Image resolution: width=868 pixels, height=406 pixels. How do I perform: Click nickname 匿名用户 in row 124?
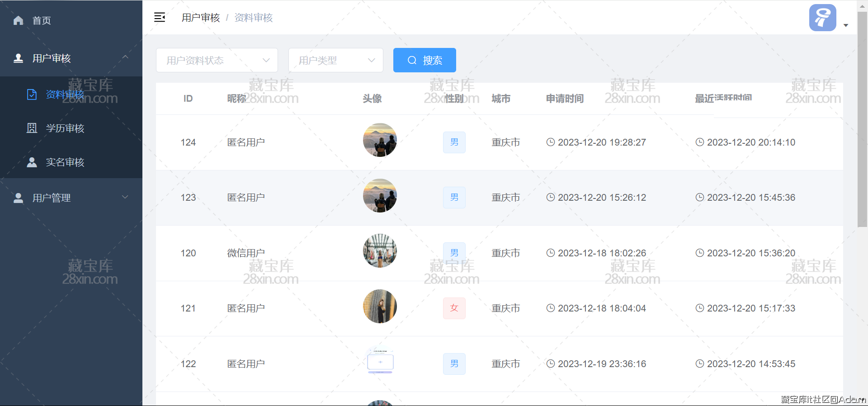pos(246,142)
